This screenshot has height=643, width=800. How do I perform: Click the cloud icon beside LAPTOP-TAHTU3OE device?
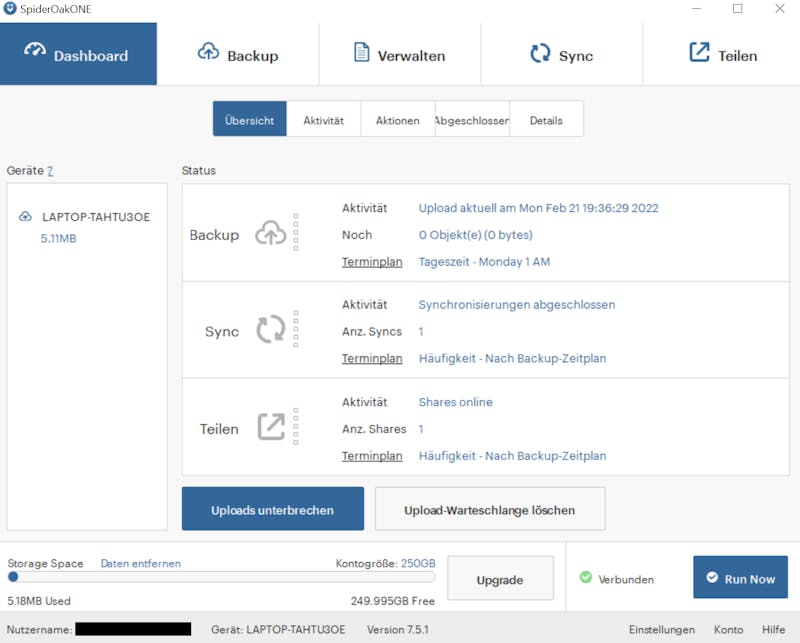point(25,217)
